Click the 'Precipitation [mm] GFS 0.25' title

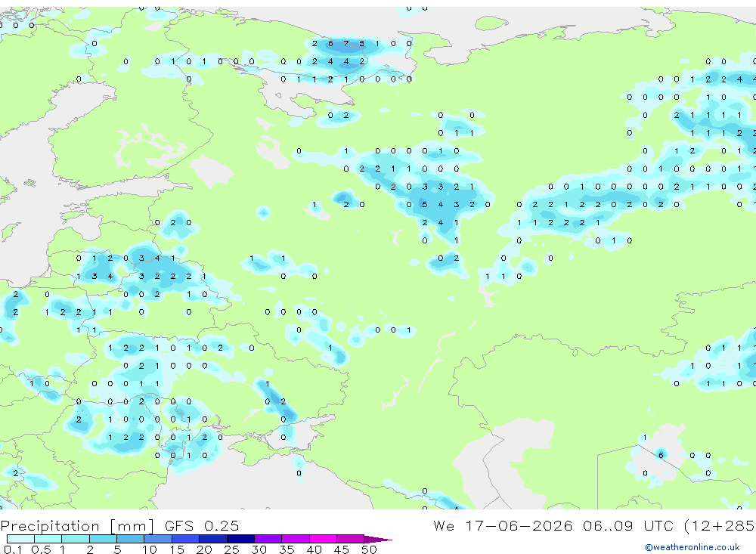click(x=119, y=525)
